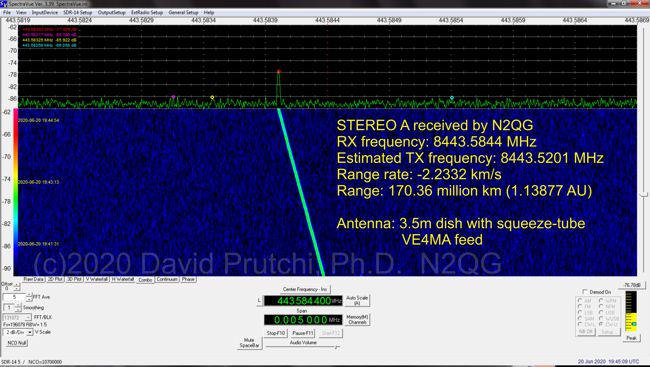Click the magenta marker on the spectrum
650x367 pixels.
point(173,97)
